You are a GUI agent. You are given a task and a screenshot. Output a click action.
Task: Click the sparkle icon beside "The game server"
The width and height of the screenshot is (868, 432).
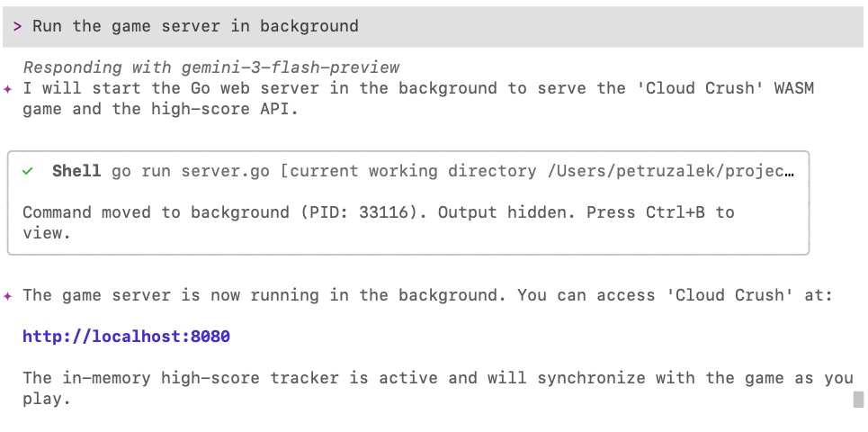[x=8, y=295]
